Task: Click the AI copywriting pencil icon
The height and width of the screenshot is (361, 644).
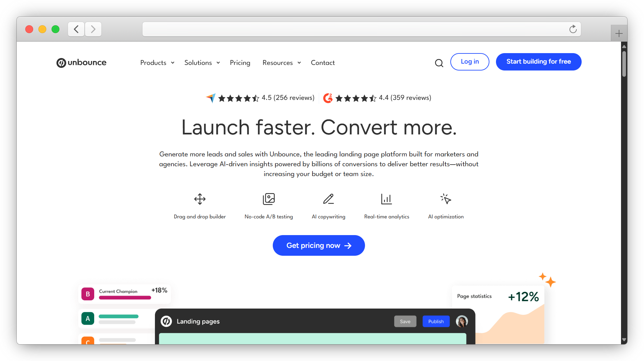Action: tap(328, 199)
